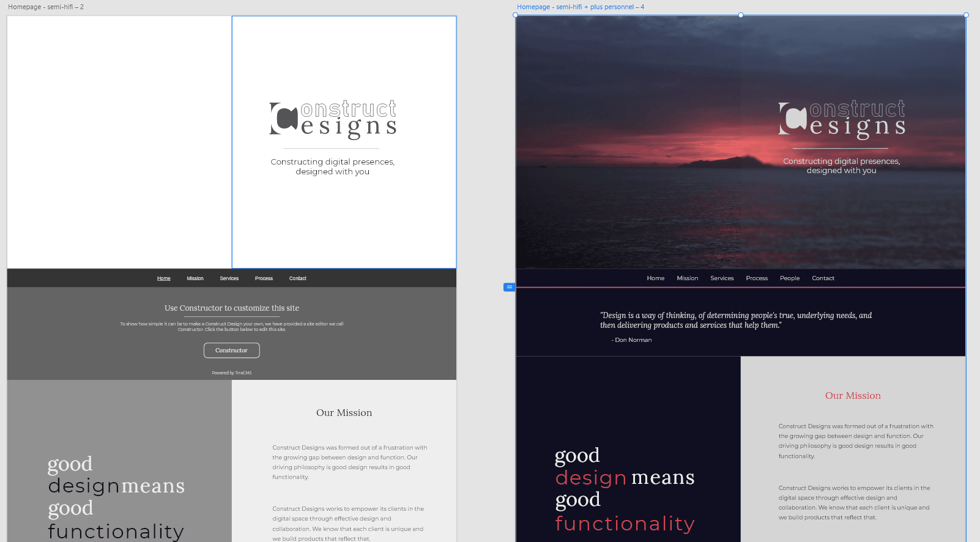Click the top-left artboard resize handle
Viewport: 980px width, 542px height.
click(x=516, y=15)
